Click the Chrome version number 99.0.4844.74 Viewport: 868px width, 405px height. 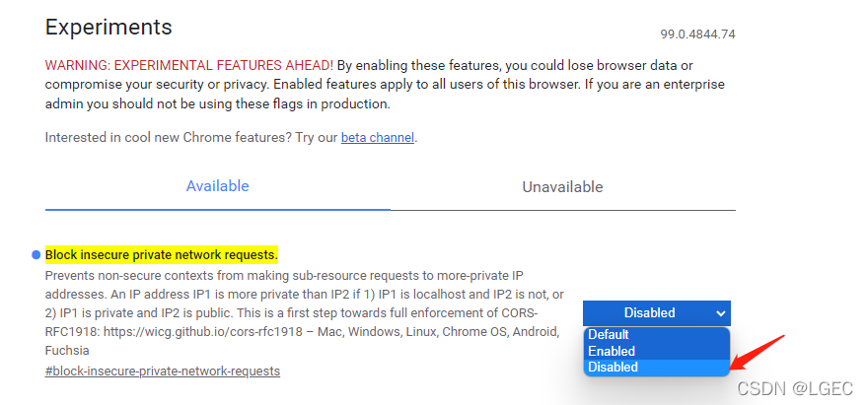coord(697,34)
